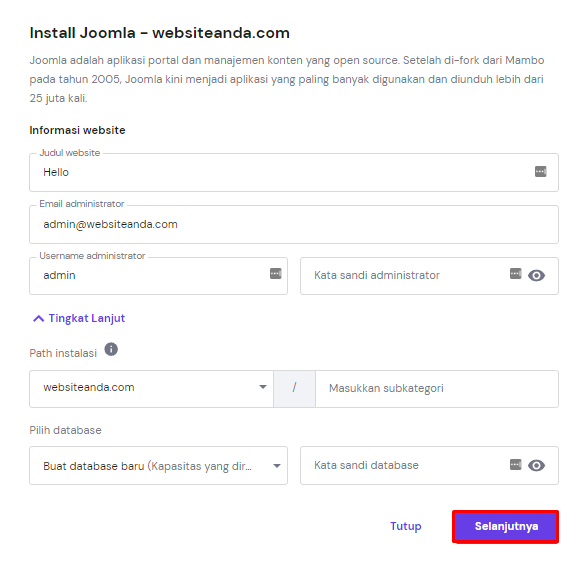
Task: Open the Path instalasi info icon
Action: click(111, 349)
